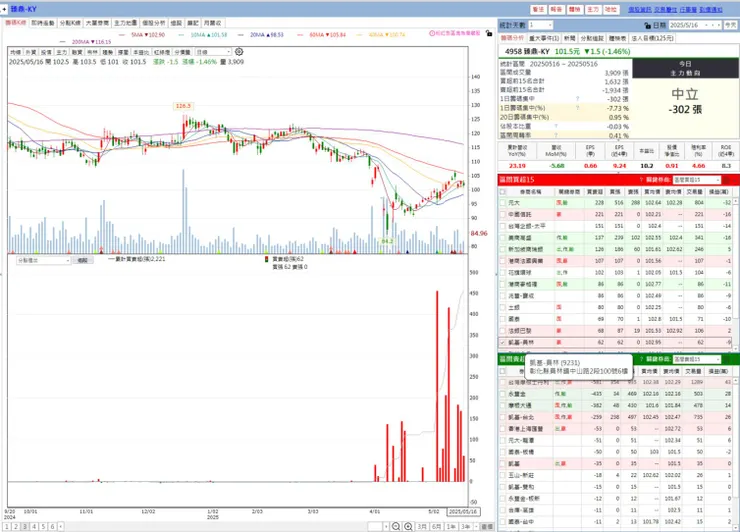Click the 200MA legend line

(85, 42)
